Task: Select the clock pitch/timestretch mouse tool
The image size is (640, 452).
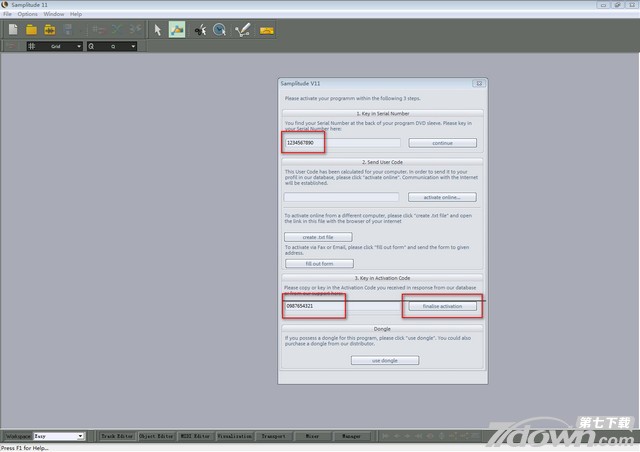Action: click(x=220, y=30)
